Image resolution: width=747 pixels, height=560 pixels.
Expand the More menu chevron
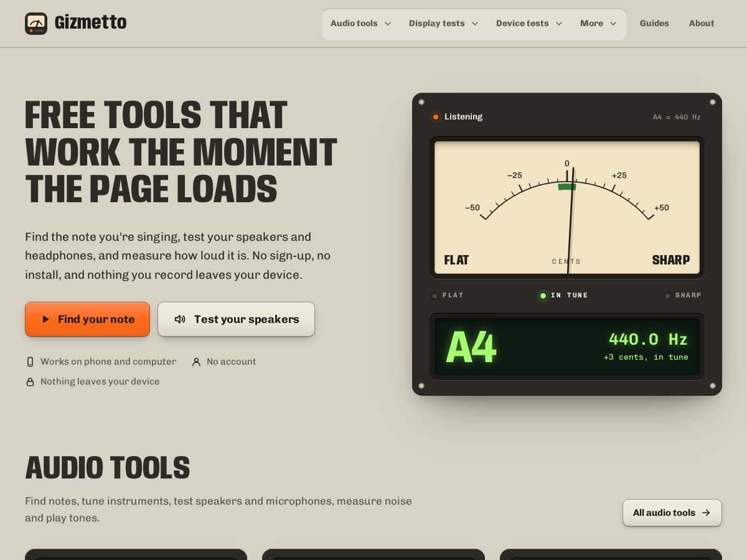coord(613,24)
